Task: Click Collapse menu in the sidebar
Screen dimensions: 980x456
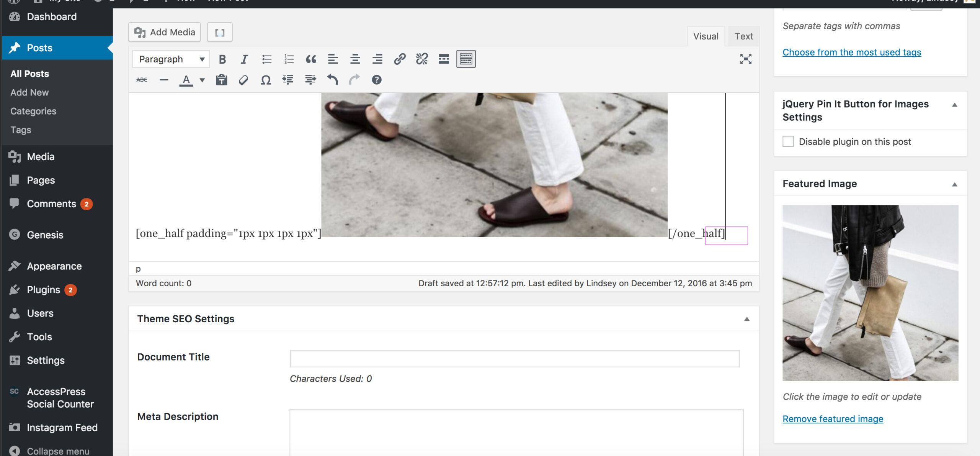Action: click(58, 451)
